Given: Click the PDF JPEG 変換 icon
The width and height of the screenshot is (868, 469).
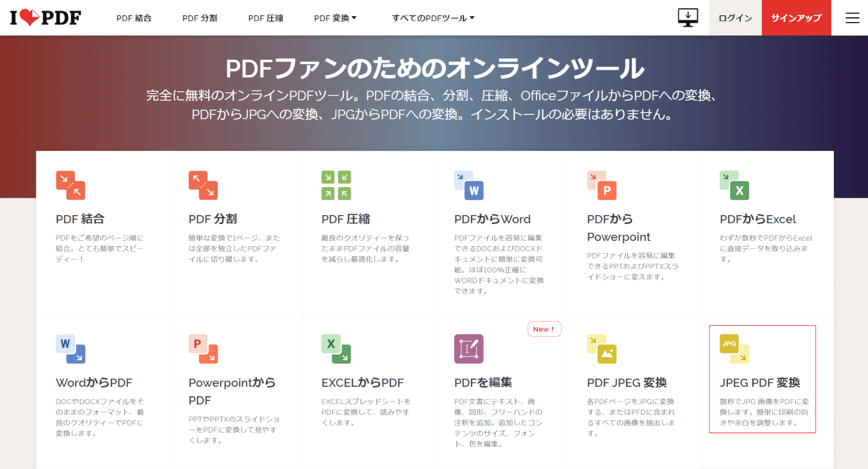Looking at the screenshot, I should point(602,349).
